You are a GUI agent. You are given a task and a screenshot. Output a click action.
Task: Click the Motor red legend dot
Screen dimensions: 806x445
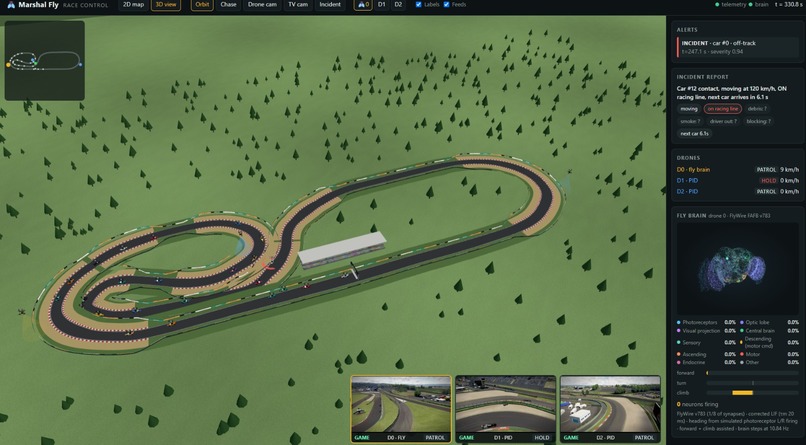741,354
